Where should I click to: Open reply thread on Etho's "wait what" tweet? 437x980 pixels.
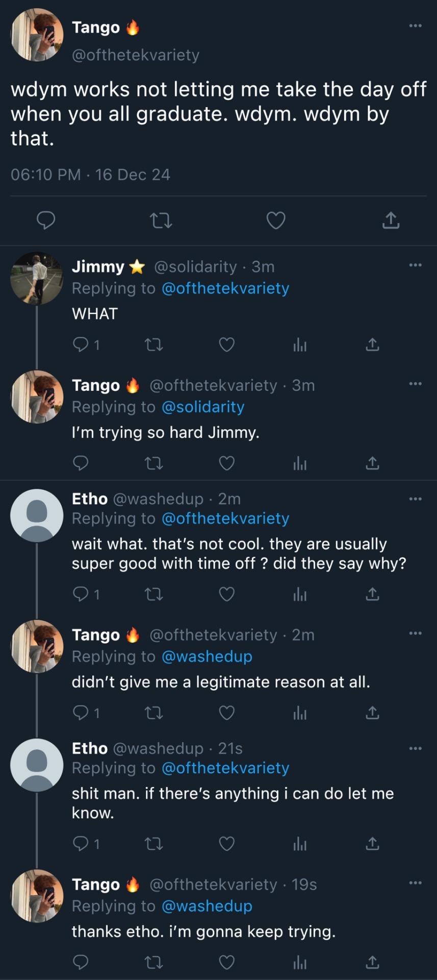coord(81,594)
